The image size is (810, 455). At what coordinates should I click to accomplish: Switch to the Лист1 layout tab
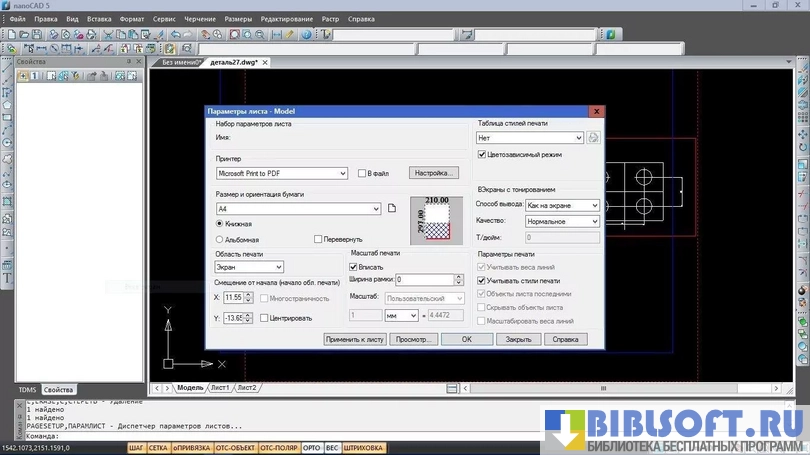click(x=219, y=387)
